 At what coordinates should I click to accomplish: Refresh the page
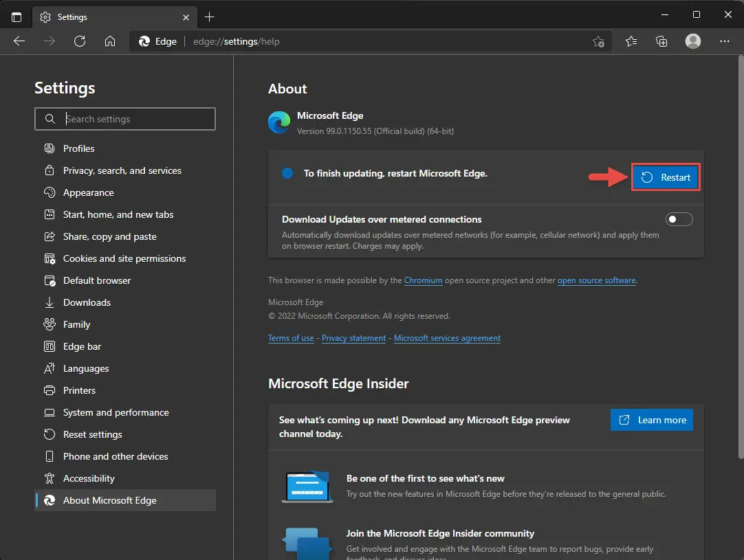[x=80, y=41]
